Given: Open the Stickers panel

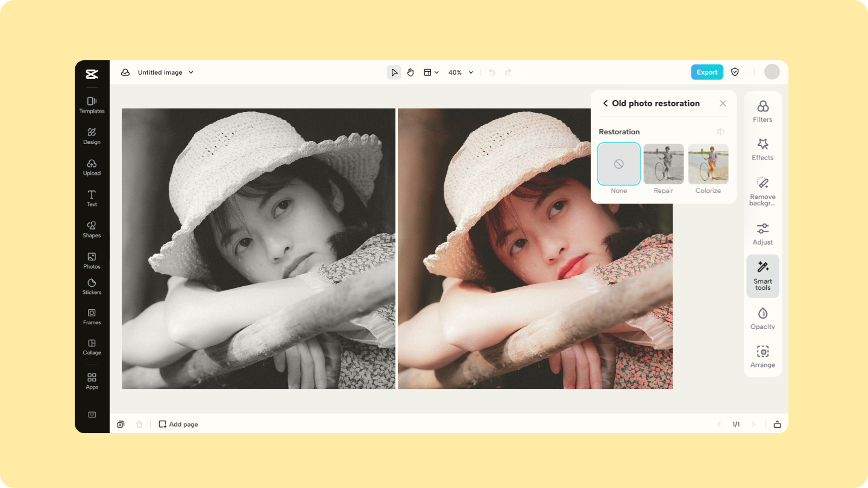Looking at the screenshot, I should click(92, 287).
